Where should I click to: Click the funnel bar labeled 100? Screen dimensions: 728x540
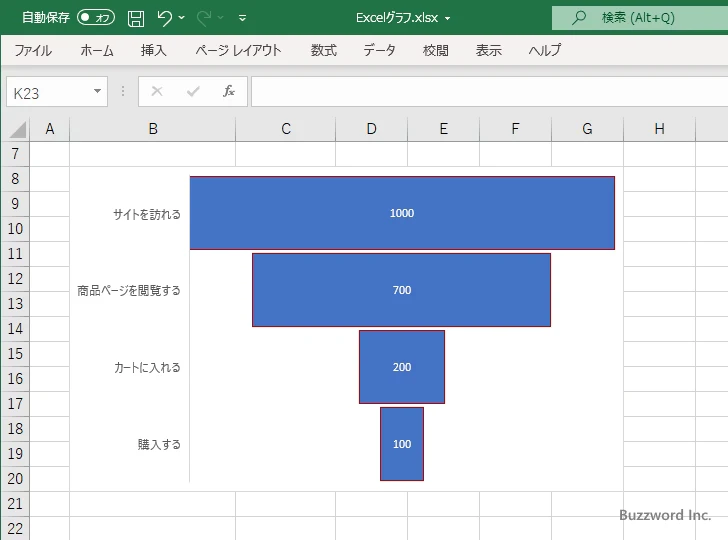click(x=402, y=444)
